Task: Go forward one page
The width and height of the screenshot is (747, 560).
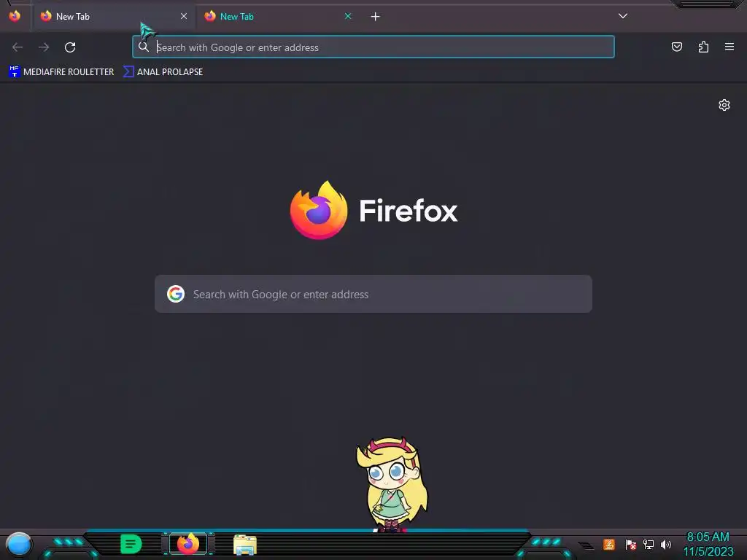Action: click(x=44, y=47)
